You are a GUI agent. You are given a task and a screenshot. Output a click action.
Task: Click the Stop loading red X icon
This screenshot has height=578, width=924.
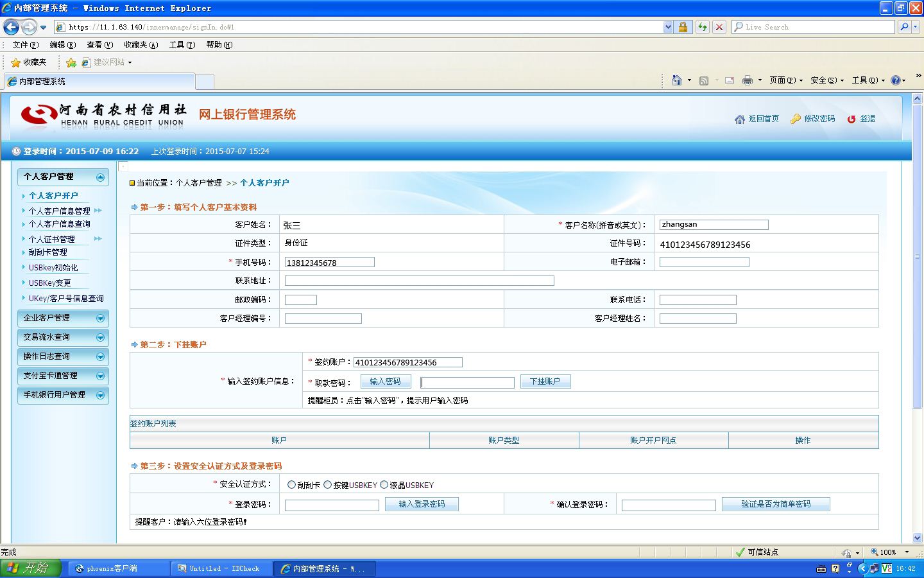pyautogui.click(x=719, y=27)
